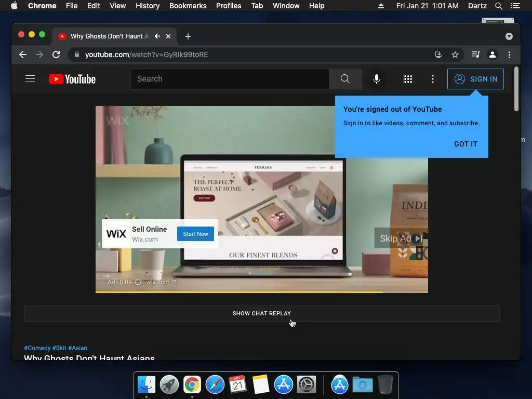Install YouTube app via address bar icon
The image size is (532, 399).
click(x=438, y=55)
